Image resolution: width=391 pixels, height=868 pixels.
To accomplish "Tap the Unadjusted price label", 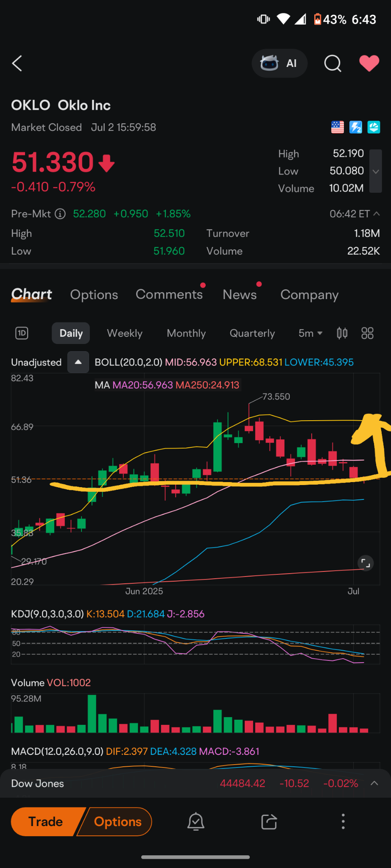I will pos(36,363).
